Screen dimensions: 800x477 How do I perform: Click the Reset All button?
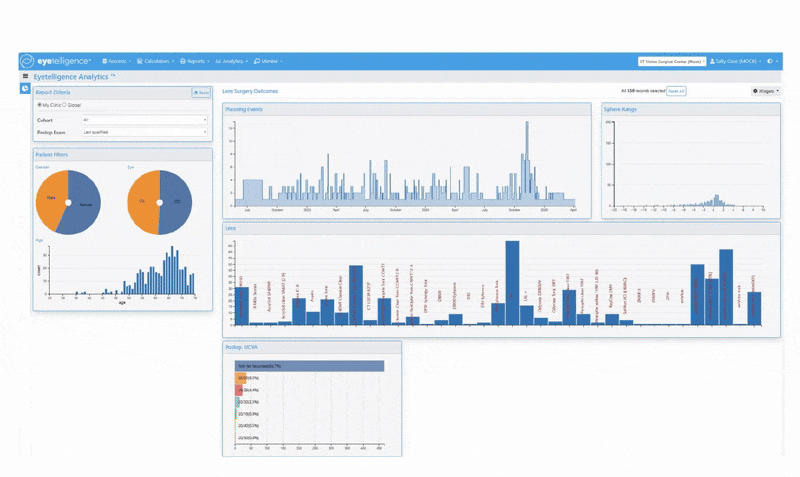point(676,91)
